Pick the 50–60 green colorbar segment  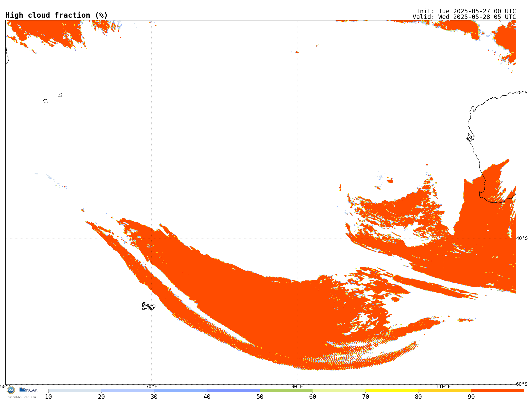pos(286,391)
